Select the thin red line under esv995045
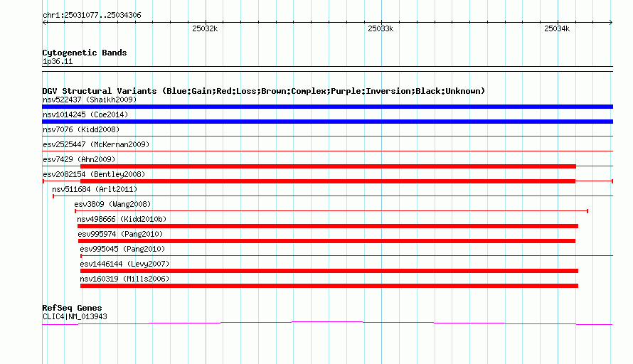 coord(346,256)
